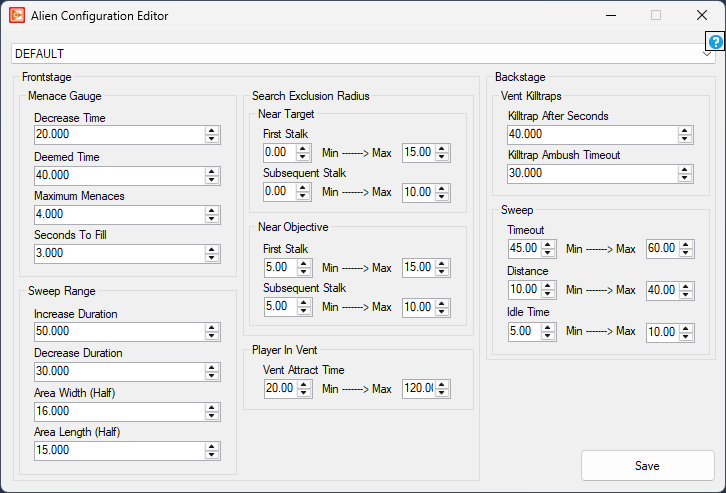The image size is (726, 493).
Task: Click the Save button
Action: click(647, 465)
